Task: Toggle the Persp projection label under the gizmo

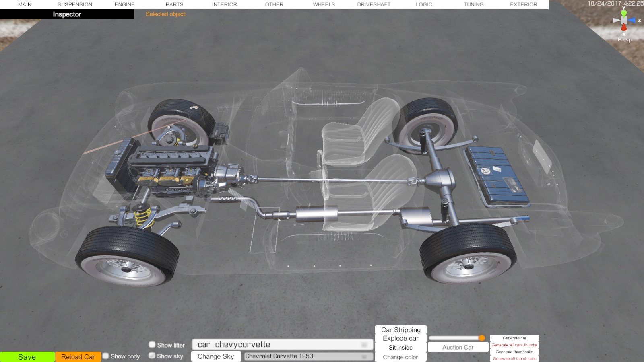Action: click(624, 40)
